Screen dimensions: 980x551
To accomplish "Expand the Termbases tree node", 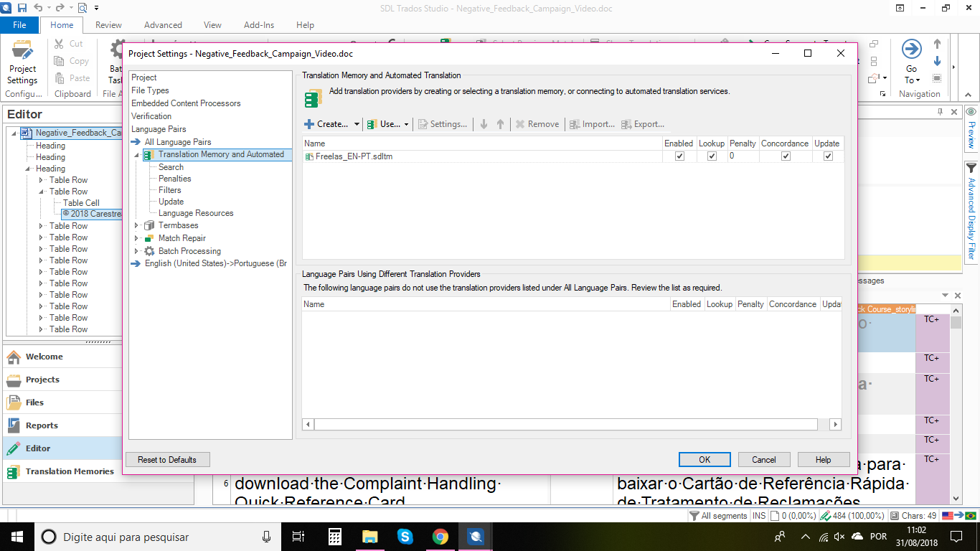I will click(x=136, y=225).
